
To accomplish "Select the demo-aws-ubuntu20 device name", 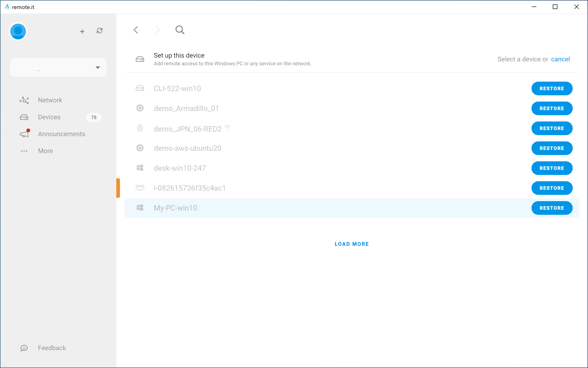I will [x=188, y=148].
